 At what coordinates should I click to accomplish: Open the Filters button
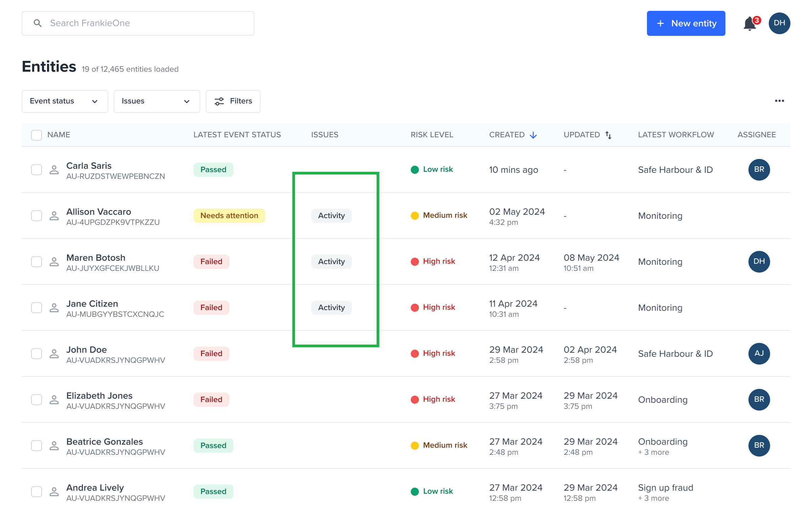(x=233, y=101)
